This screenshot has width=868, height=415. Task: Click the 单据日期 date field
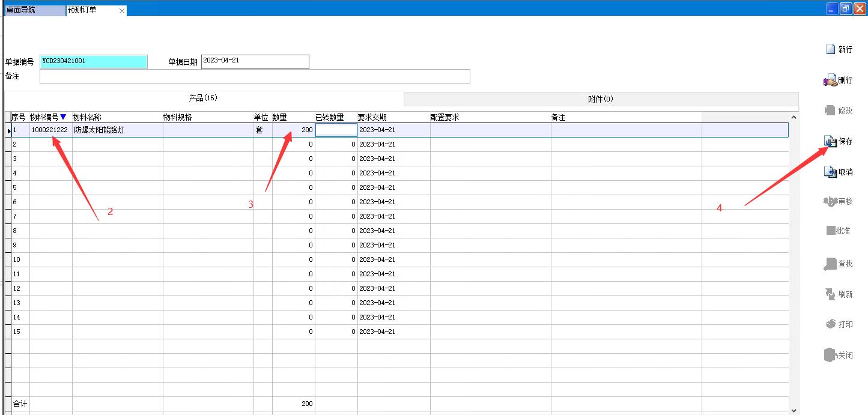[255, 61]
